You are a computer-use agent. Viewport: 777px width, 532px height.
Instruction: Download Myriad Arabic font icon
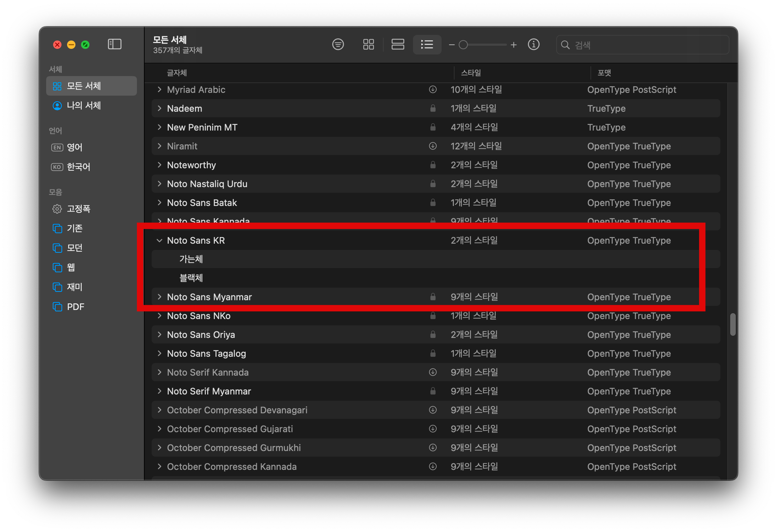point(433,89)
